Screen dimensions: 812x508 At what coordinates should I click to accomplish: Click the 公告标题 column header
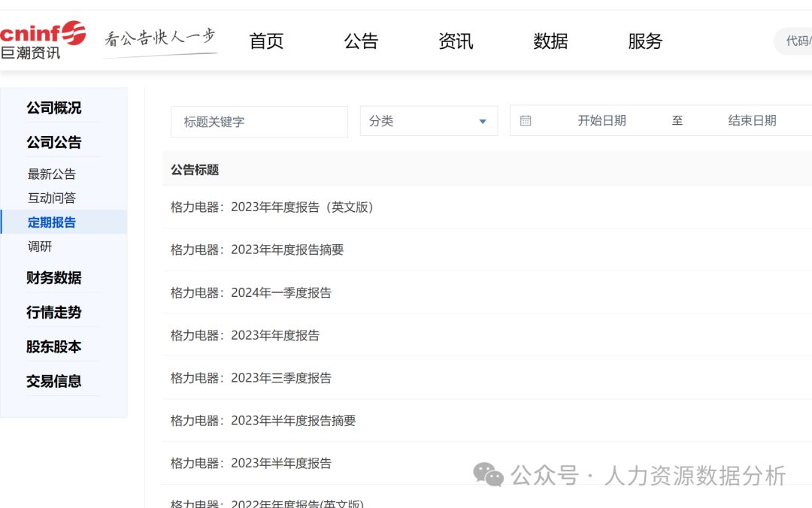[195, 170]
